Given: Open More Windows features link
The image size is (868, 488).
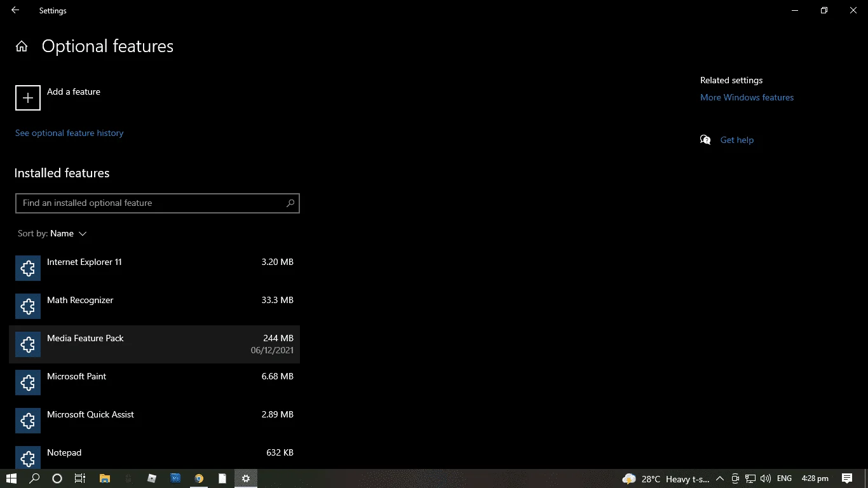Looking at the screenshot, I should pos(747,97).
